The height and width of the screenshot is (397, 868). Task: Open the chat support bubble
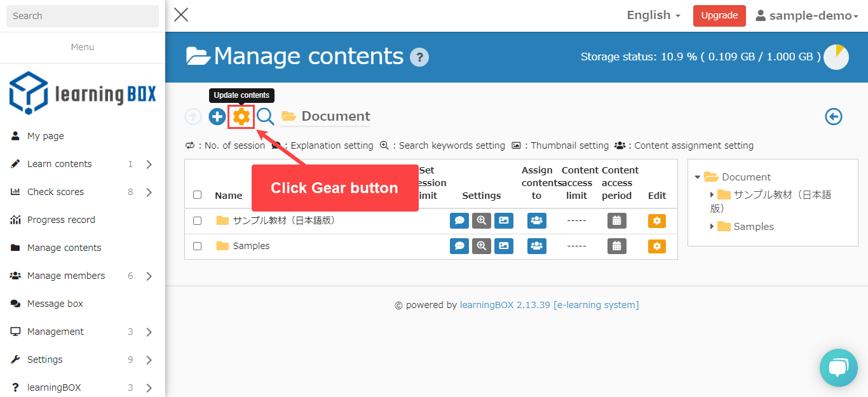tap(838, 367)
